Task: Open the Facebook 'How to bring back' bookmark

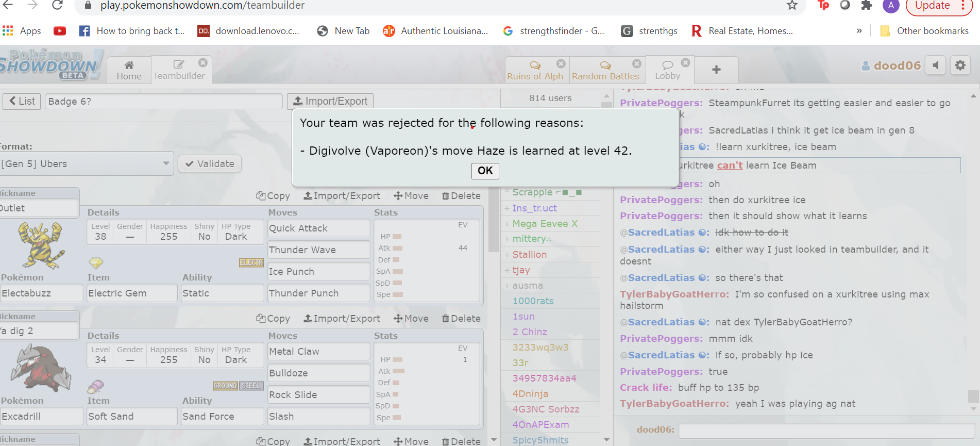Action: 132,31
